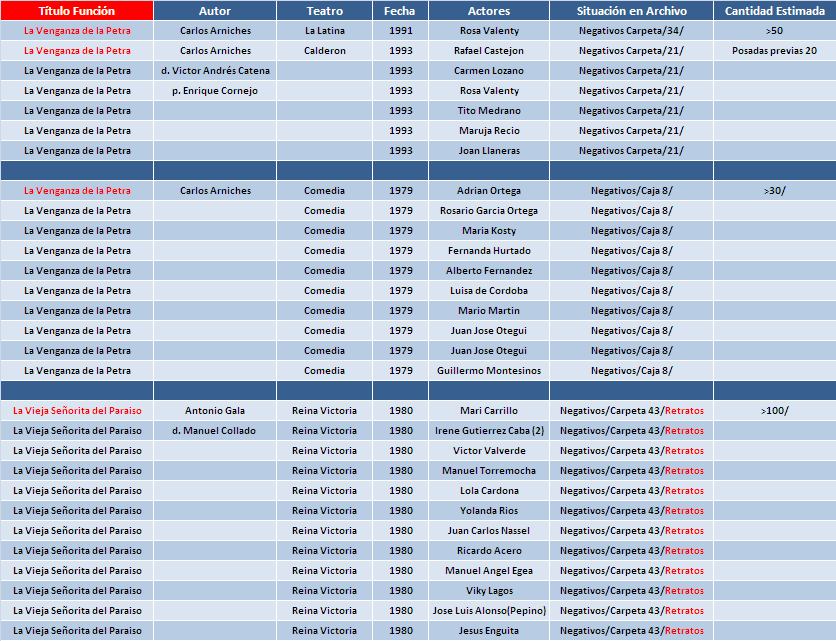Click actor cell 'Luisa de Cordoba'
This screenshot has height=641, width=836.
(489, 291)
